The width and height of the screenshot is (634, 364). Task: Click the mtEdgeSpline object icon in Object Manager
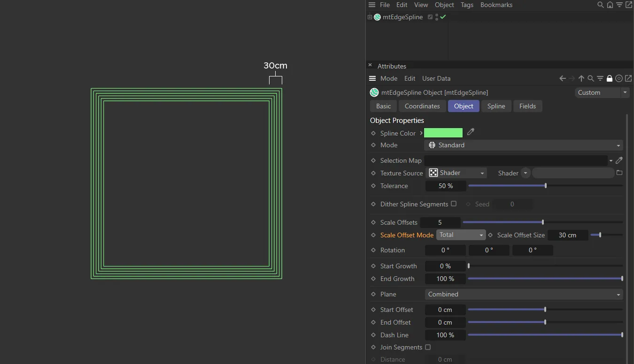377,17
